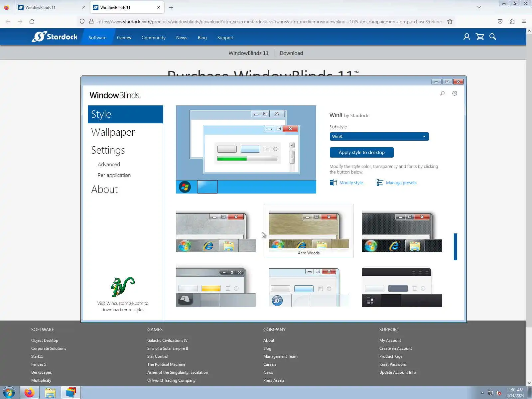The height and width of the screenshot is (399, 532).
Task: Open News in the Stardock navigation bar
Action: click(x=182, y=38)
